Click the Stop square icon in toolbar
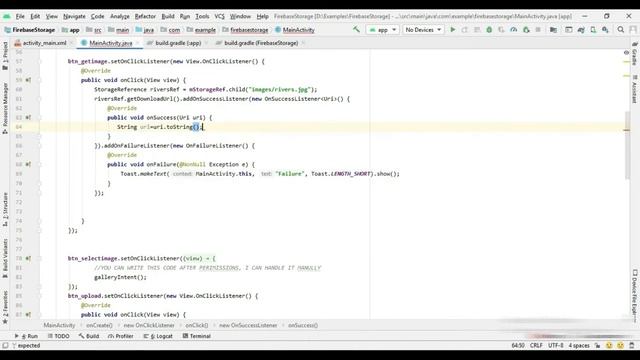 click(538, 30)
